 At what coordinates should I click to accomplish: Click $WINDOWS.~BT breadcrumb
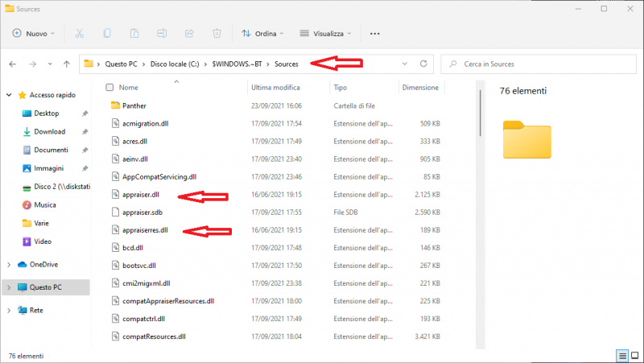pyautogui.click(x=237, y=64)
